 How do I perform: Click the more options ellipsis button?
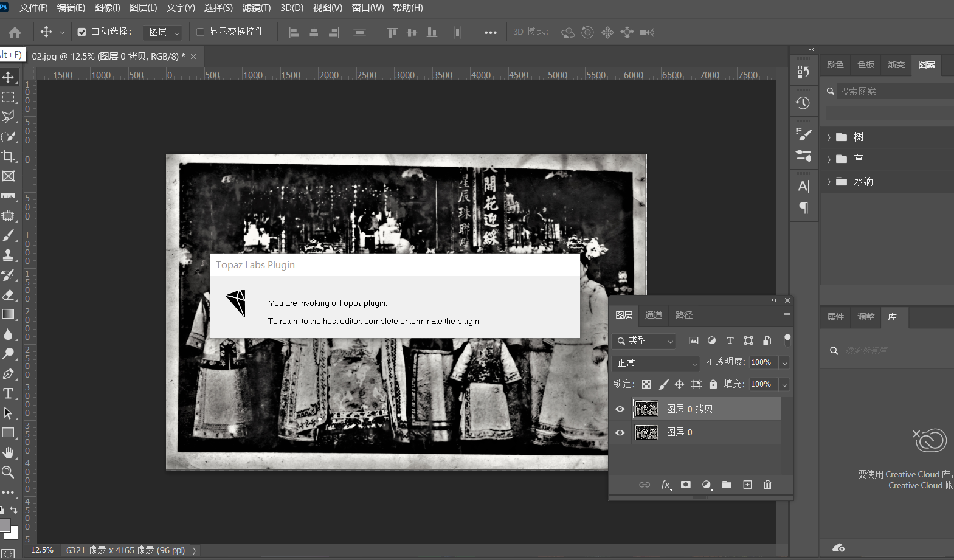pyautogui.click(x=491, y=33)
